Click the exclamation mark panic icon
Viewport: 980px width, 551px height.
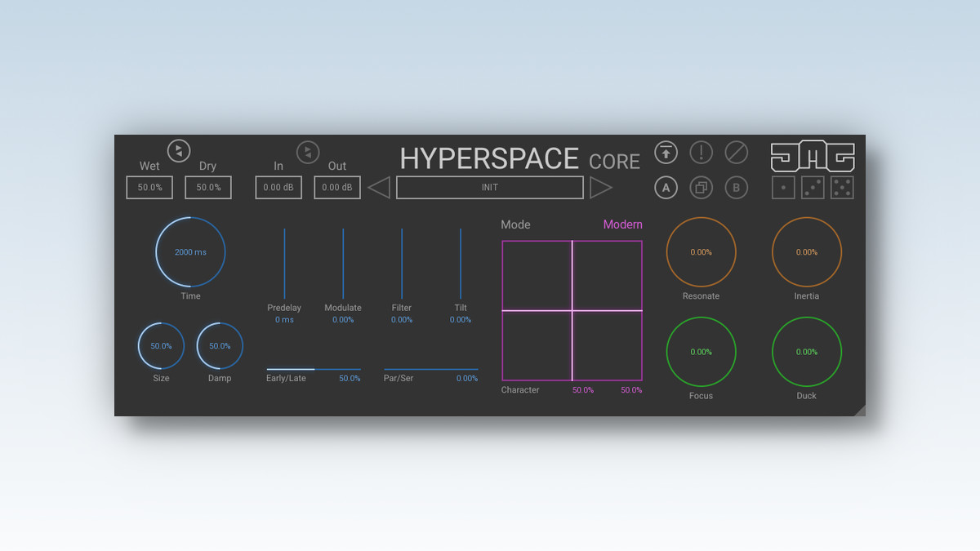[x=701, y=153]
